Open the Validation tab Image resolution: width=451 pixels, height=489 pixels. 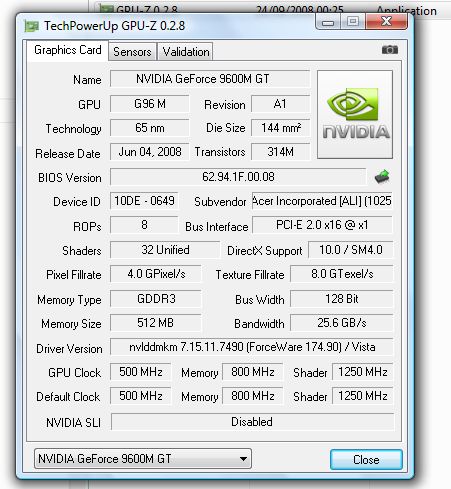186,52
